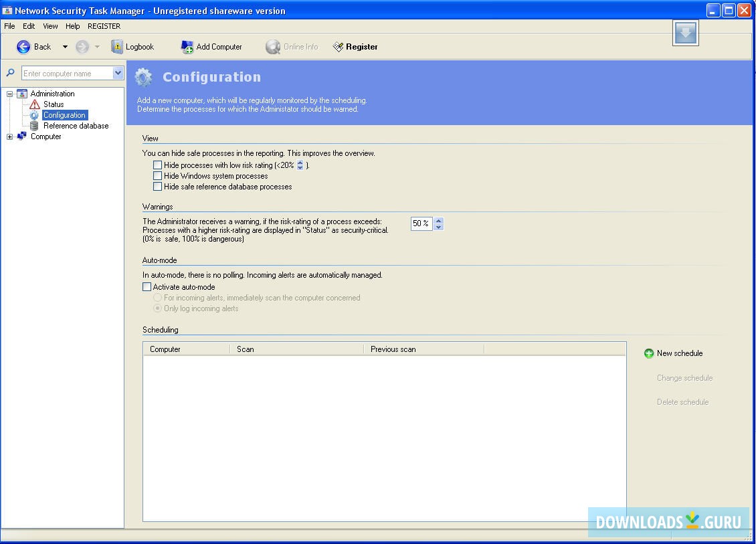Open the View menu

click(x=50, y=26)
